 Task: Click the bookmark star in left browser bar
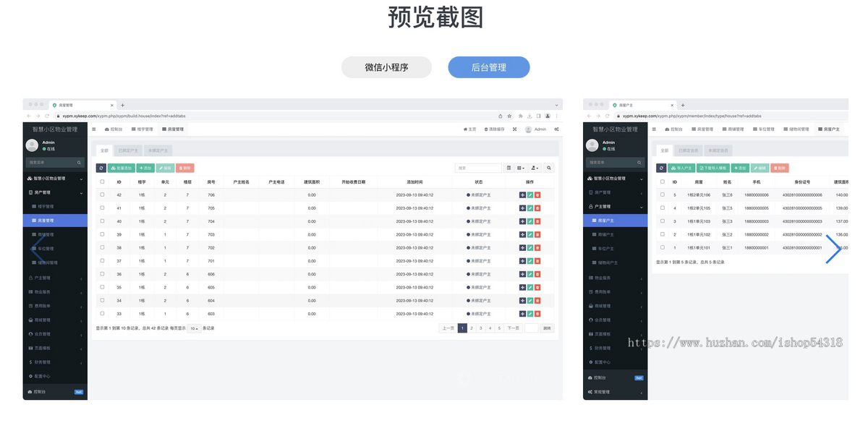510,116
